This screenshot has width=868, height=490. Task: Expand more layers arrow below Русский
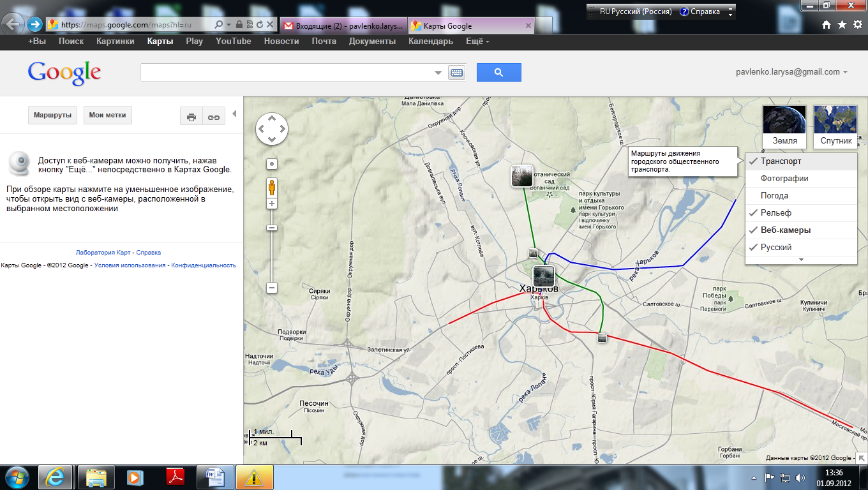[801, 260]
